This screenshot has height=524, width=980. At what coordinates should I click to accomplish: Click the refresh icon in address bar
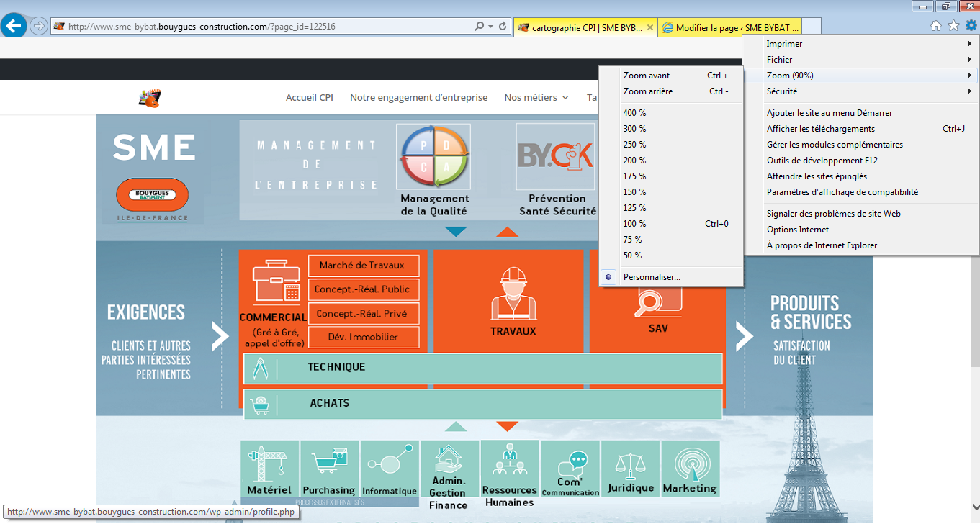(503, 27)
